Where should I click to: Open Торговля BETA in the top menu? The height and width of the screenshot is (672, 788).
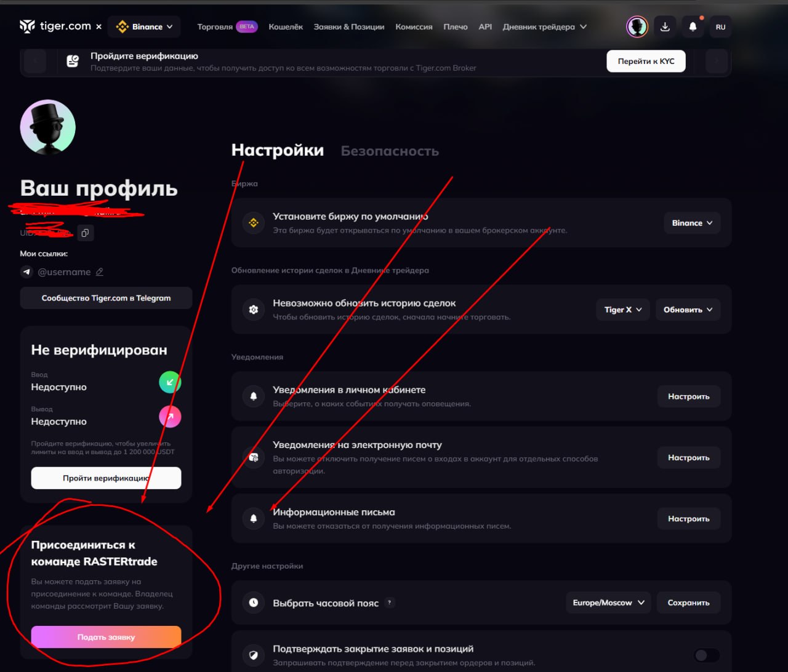(x=227, y=27)
